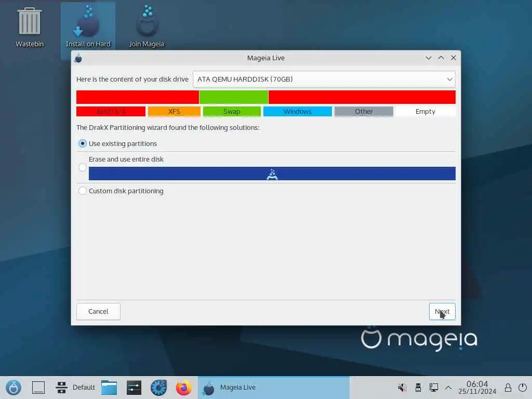Click the Cancel button
The width and height of the screenshot is (532, 399).
click(x=98, y=312)
